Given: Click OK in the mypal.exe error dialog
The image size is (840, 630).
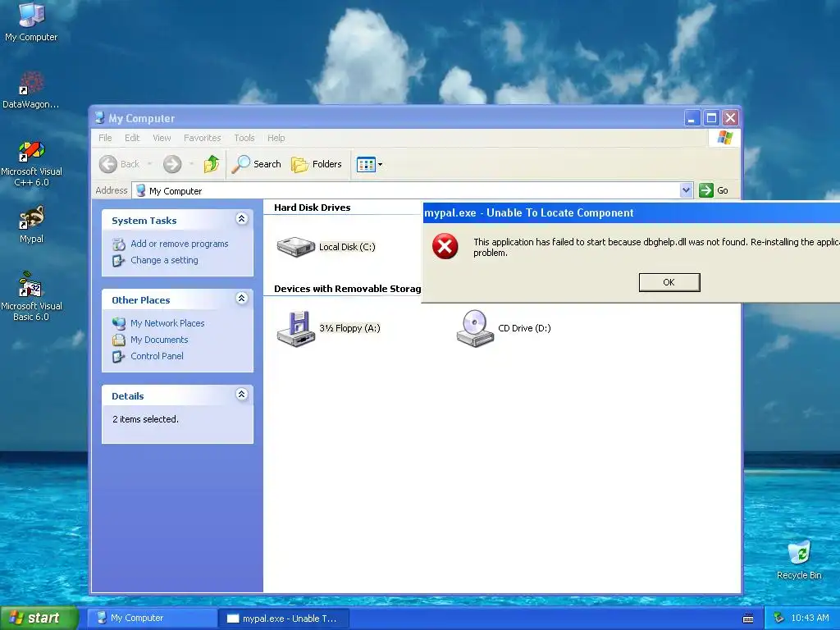Looking at the screenshot, I should tap(669, 282).
